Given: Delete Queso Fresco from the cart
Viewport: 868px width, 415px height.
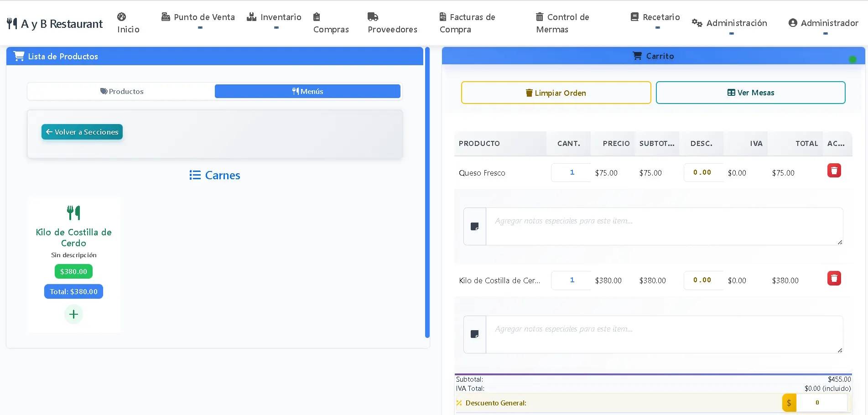Looking at the screenshot, I should pyautogui.click(x=834, y=171).
